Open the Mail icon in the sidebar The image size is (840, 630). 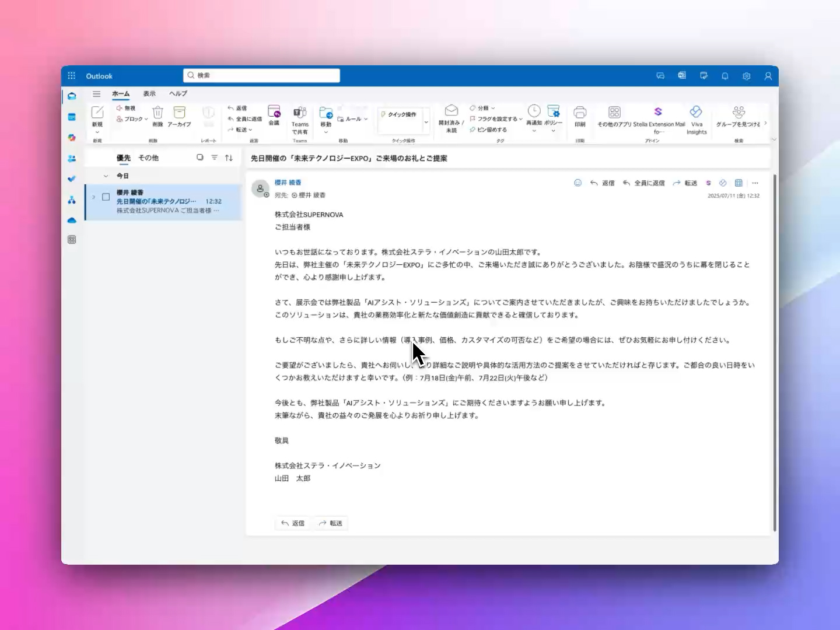[x=72, y=96]
